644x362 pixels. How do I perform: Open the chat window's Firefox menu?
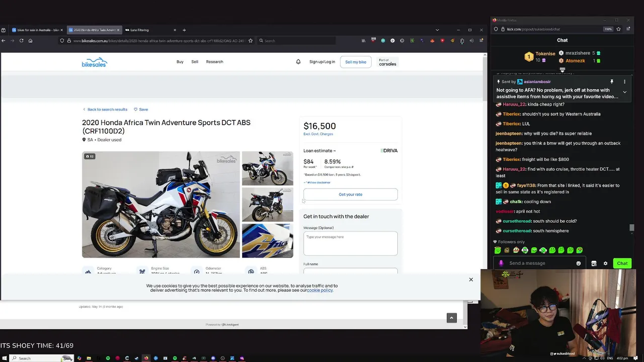pos(628,29)
